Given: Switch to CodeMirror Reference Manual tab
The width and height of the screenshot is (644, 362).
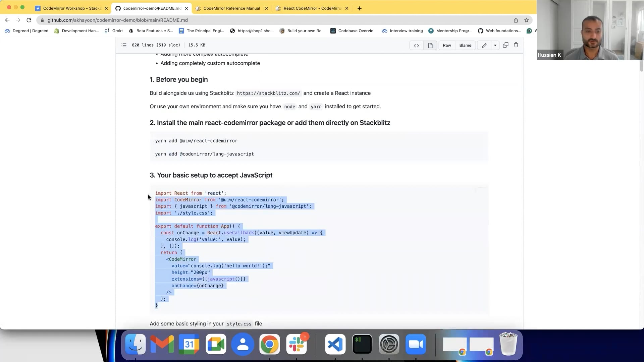Looking at the screenshot, I should tap(231, 8).
